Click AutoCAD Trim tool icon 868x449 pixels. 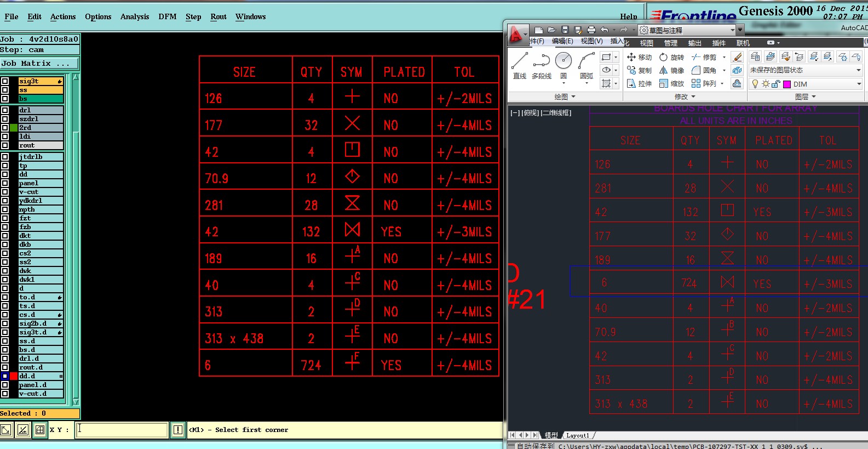coord(695,57)
